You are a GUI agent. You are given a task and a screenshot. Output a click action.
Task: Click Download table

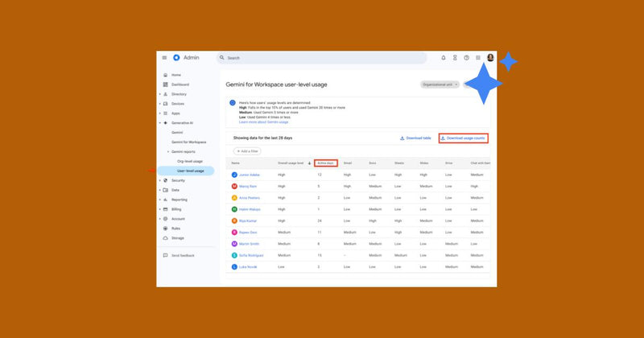[x=415, y=138]
